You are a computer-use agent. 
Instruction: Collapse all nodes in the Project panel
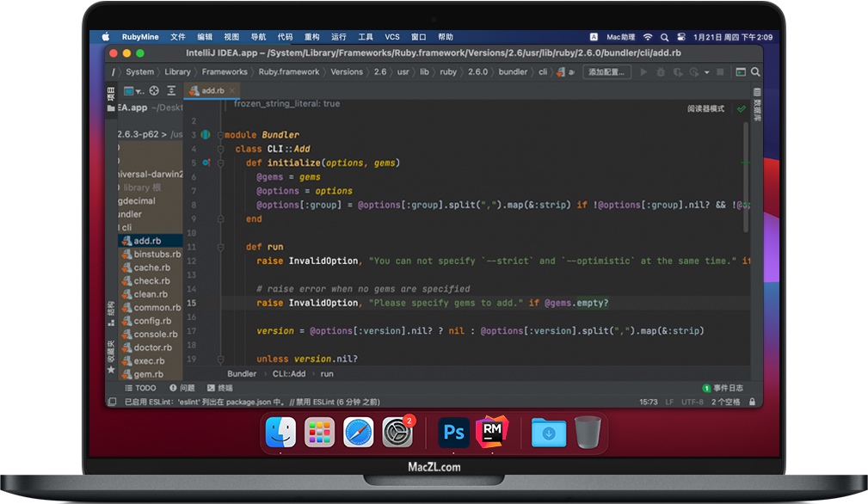pyautogui.click(x=172, y=90)
